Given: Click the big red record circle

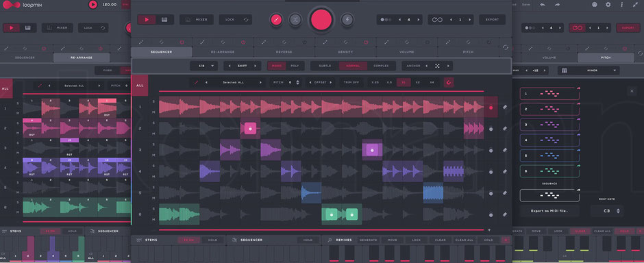Looking at the screenshot, I should (321, 20).
